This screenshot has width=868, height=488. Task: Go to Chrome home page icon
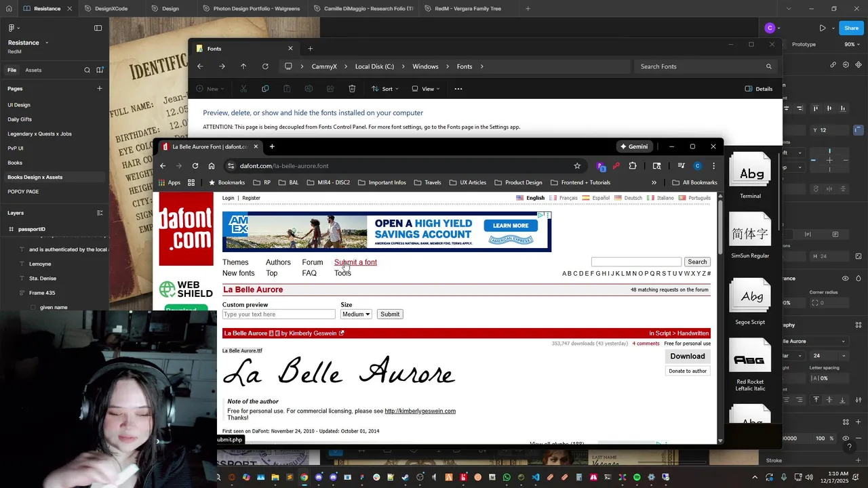212,165
